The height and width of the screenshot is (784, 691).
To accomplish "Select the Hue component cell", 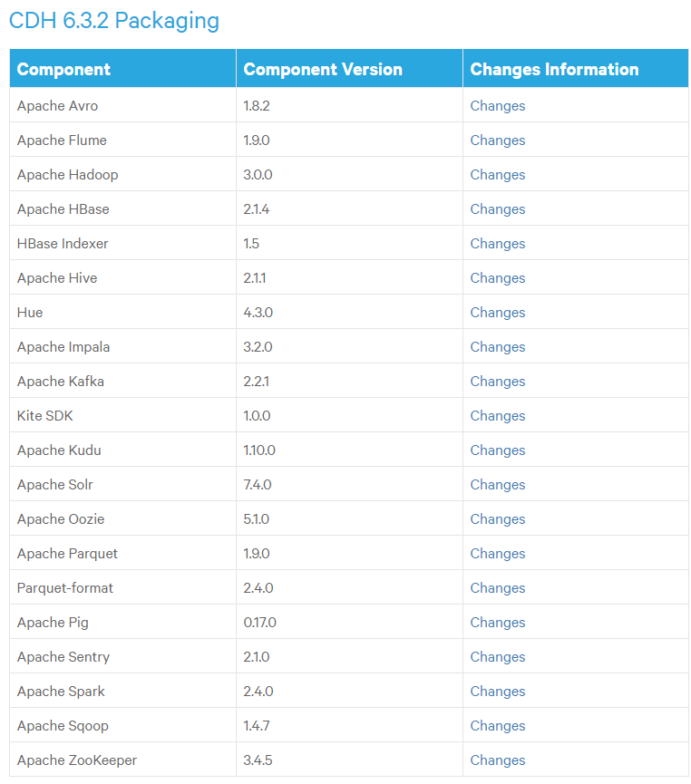I will (x=122, y=313).
